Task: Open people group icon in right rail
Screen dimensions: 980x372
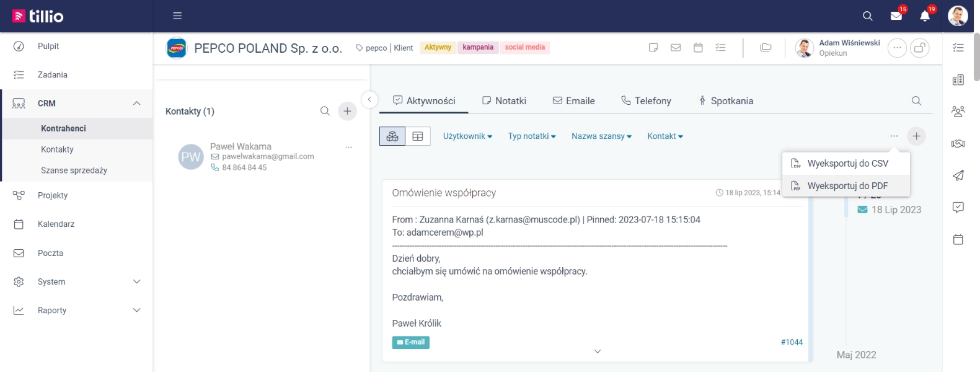Action: pyautogui.click(x=958, y=112)
